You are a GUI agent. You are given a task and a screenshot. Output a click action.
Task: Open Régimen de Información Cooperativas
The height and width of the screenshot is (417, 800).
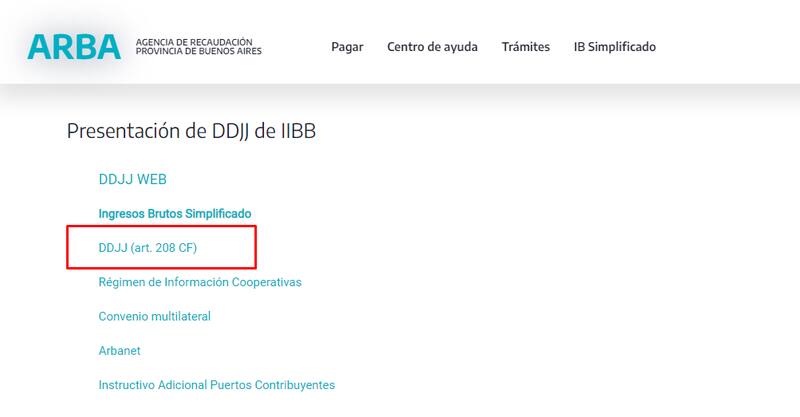click(x=199, y=282)
